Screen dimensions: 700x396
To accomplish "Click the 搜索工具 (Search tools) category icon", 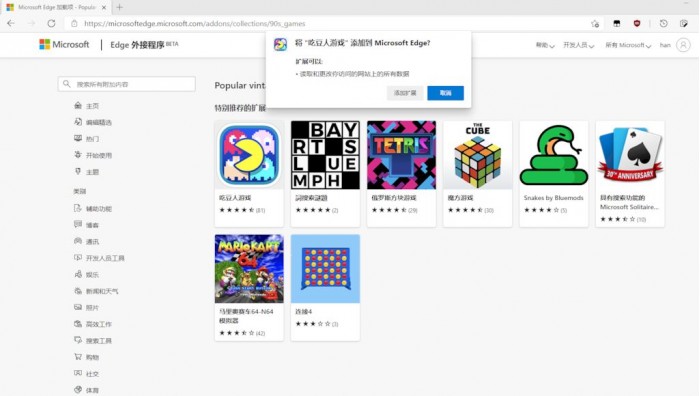I will 78,340.
